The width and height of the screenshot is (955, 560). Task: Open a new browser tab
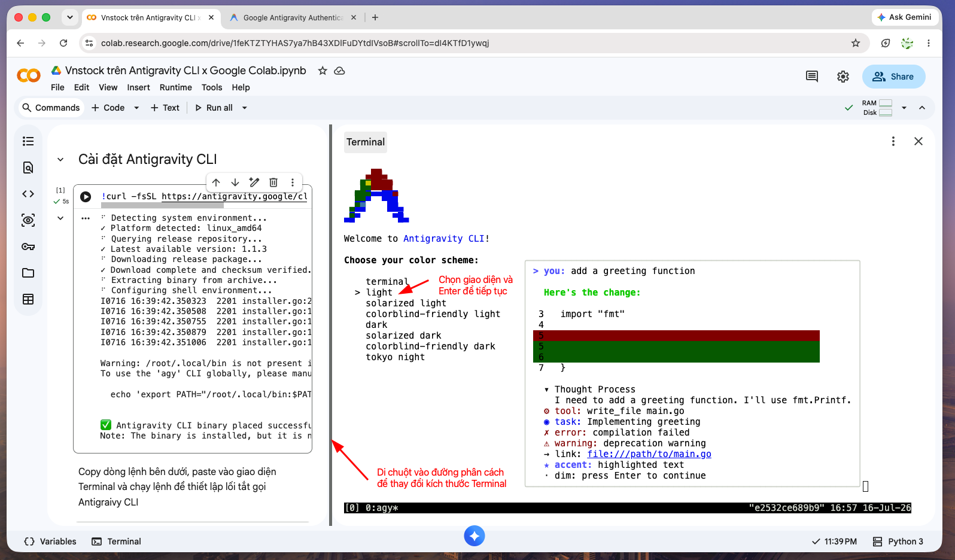tap(375, 18)
